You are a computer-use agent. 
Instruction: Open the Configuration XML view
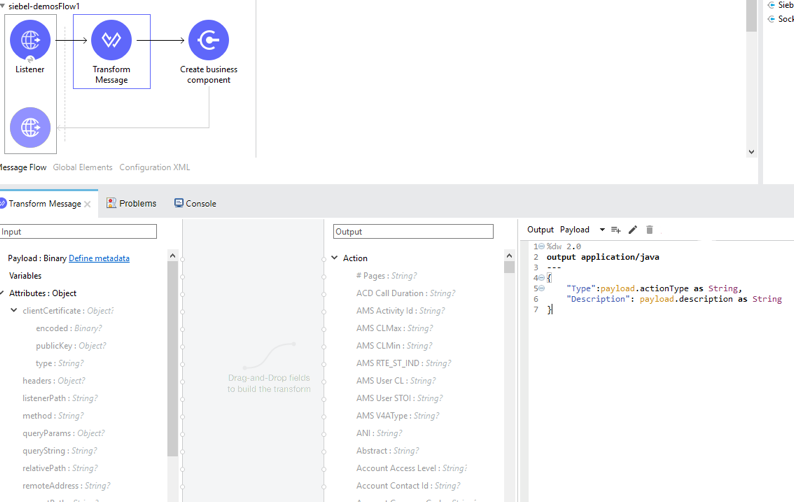pos(154,167)
